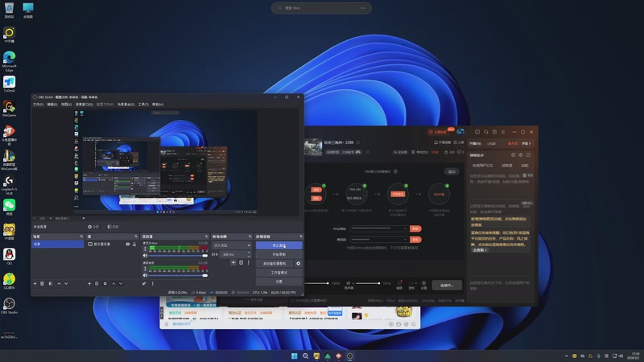Open audio mixer footer menu dots
This screenshot has height=362, width=644.
(153, 284)
